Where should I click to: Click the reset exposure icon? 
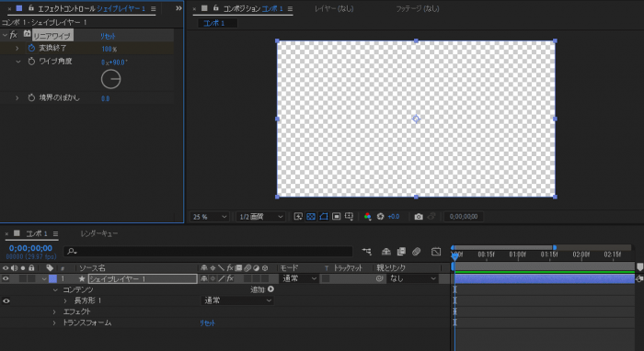click(x=380, y=217)
